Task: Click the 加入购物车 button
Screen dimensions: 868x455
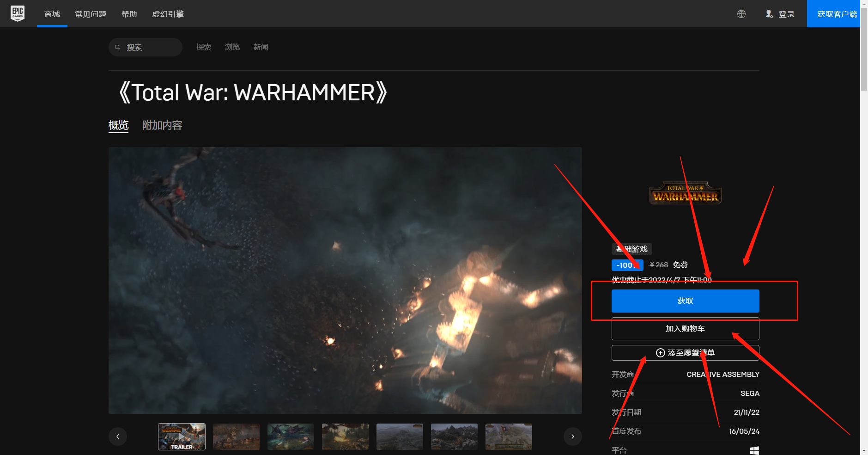Action: 685,329
